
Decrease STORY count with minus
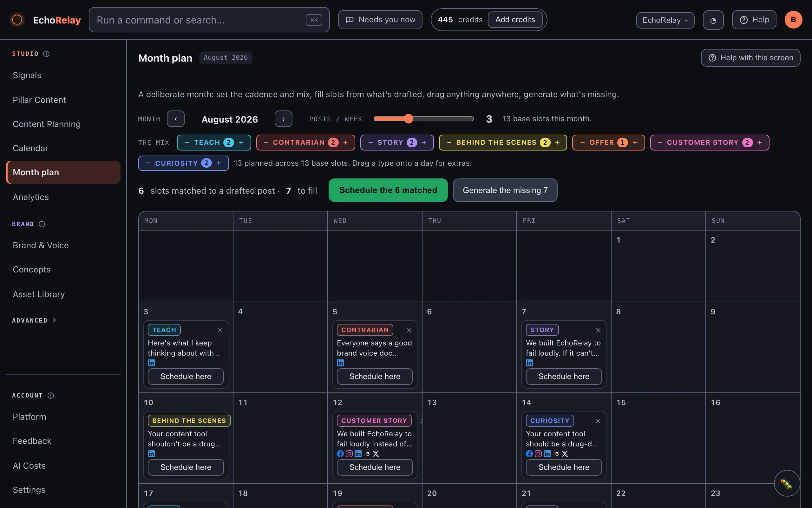click(x=370, y=143)
